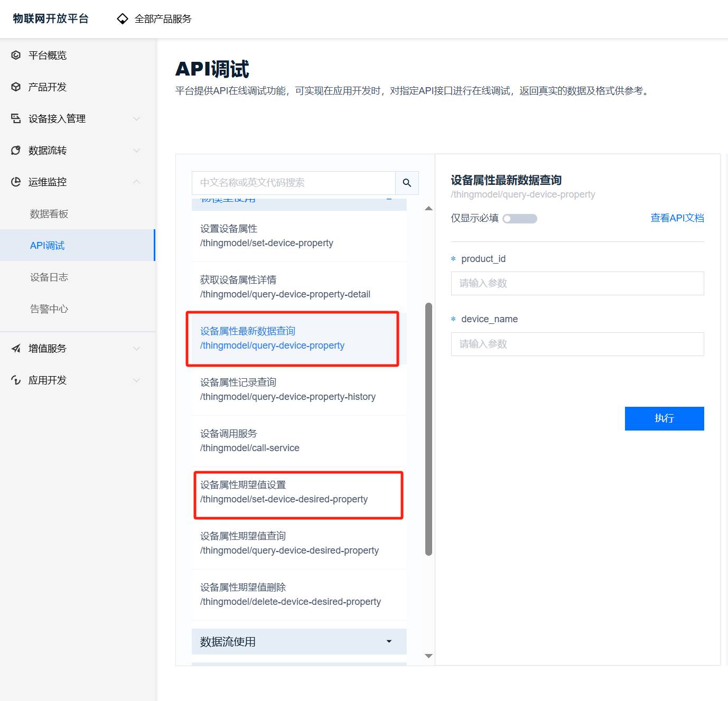Click the diamond icon beside 全部产品服务
728x701 pixels.
point(123,19)
